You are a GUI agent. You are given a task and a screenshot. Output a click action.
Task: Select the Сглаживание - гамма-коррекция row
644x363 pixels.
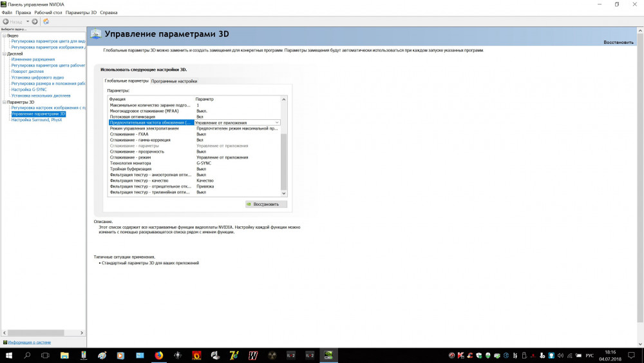point(194,140)
